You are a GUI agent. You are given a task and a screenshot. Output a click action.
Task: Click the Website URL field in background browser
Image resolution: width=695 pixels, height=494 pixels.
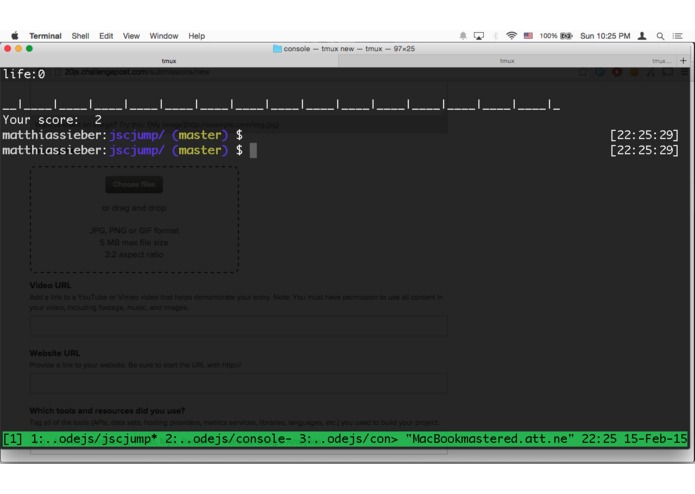[238, 383]
